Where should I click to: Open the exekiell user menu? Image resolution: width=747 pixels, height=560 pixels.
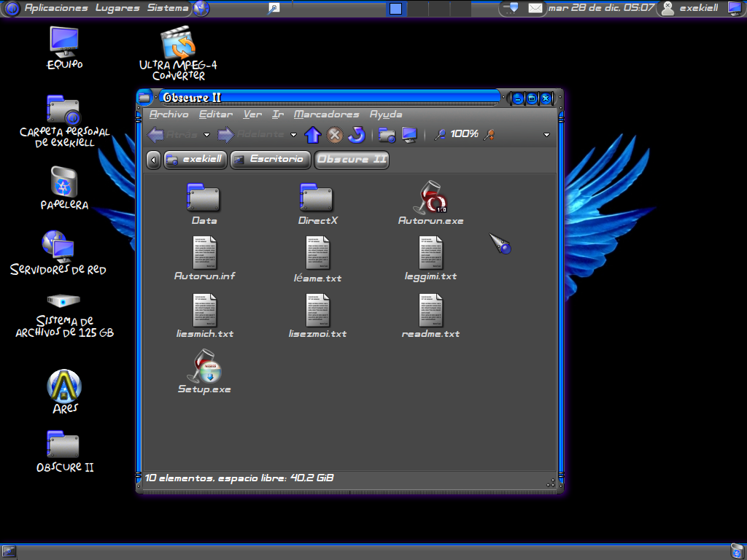point(690,8)
